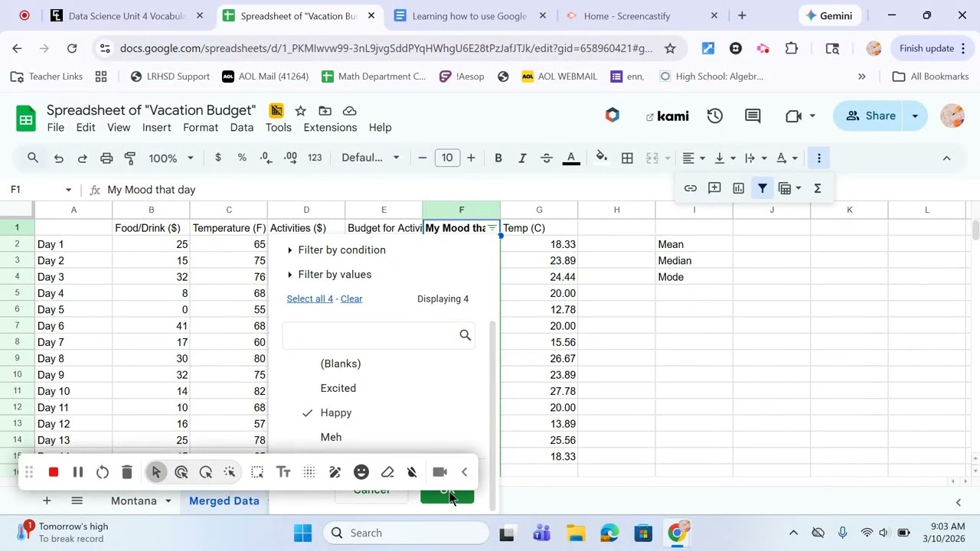Toggle the filter funnel in toolbar

click(x=763, y=188)
